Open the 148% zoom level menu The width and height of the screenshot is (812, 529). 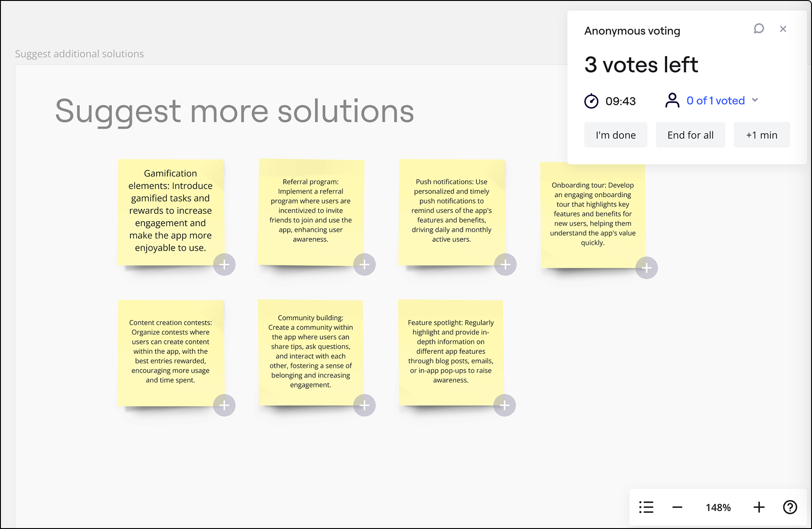[x=718, y=507]
